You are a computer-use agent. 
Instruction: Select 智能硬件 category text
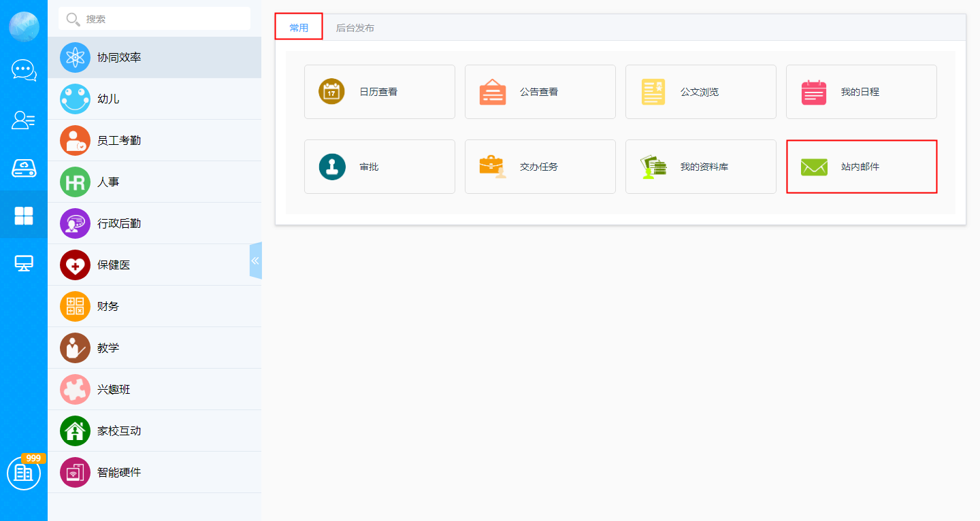119,472
